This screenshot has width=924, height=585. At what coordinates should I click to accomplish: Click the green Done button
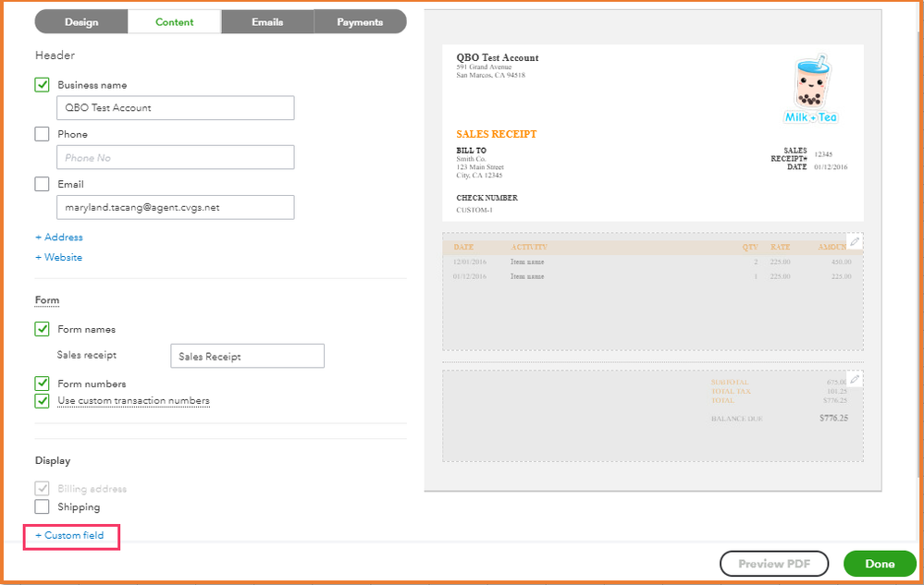pos(880,564)
